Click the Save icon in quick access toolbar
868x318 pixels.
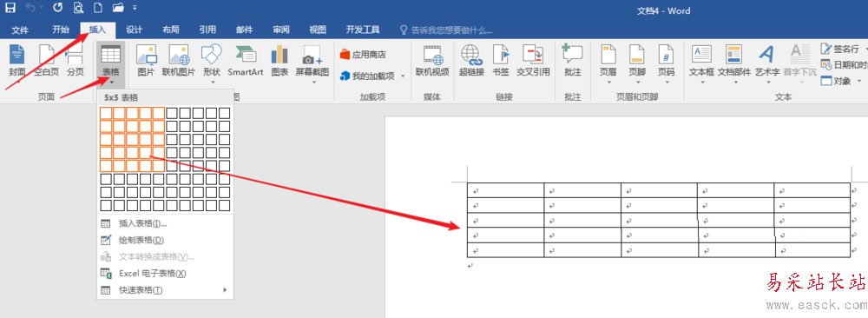coord(10,8)
